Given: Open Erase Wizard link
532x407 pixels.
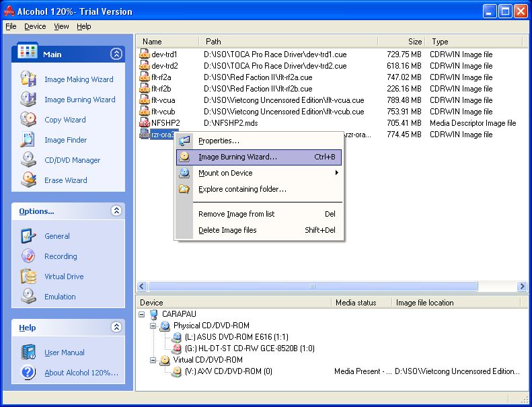Looking at the screenshot, I should (65, 180).
